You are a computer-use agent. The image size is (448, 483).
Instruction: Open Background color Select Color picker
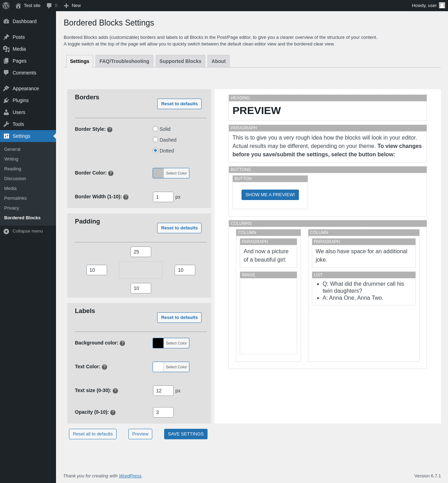(171, 343)
